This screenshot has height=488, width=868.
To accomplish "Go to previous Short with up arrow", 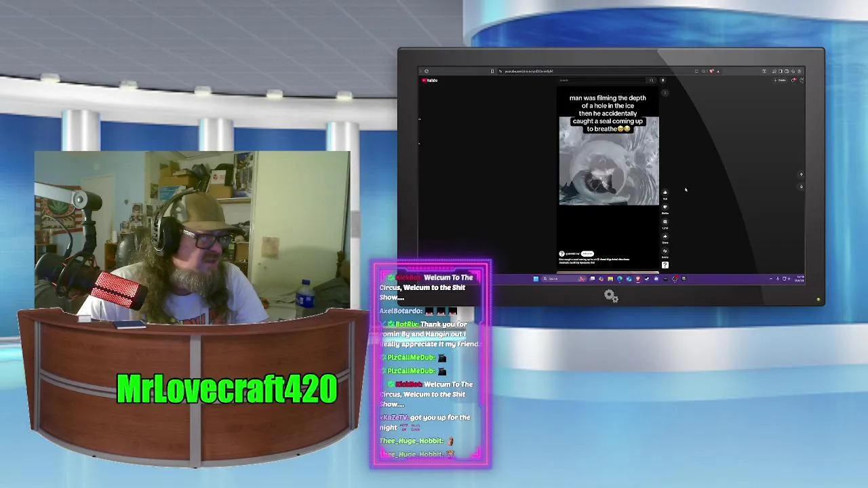I will (801, 174).
